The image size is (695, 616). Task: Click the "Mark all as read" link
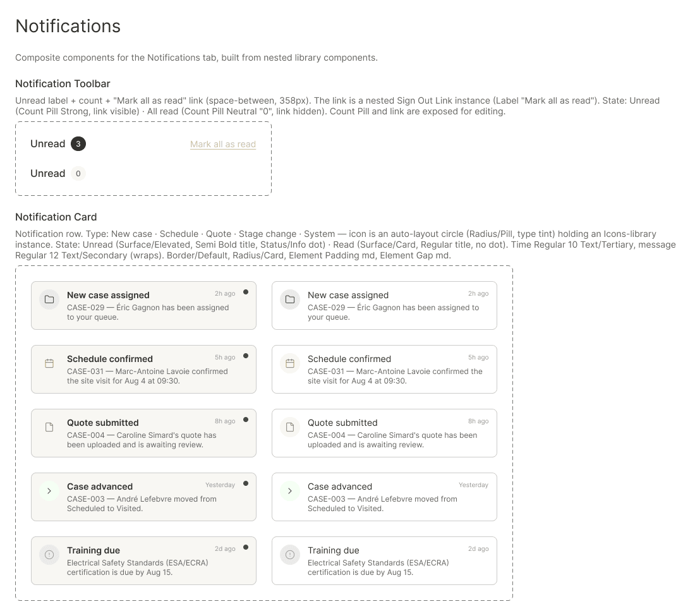pos(223,144)
